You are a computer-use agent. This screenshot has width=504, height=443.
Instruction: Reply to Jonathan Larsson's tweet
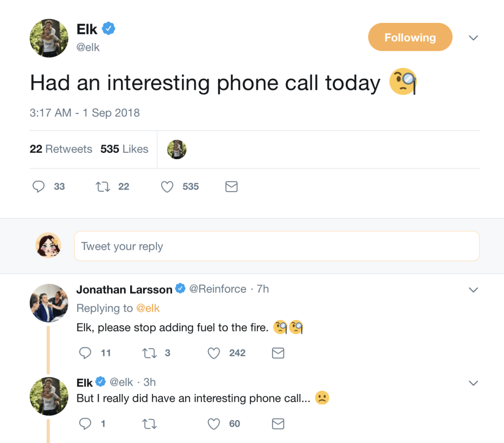click(85, 353)
